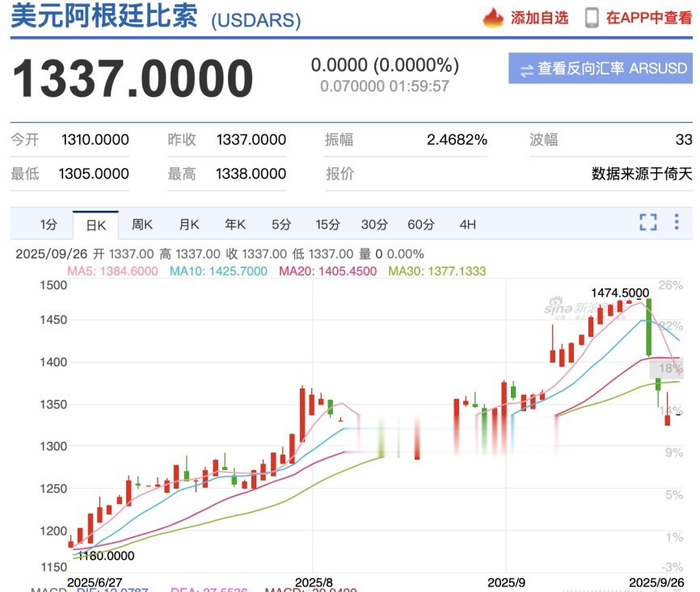
Task: Click the highlighted 18% right-axis label
Action: tap(667, 368)
